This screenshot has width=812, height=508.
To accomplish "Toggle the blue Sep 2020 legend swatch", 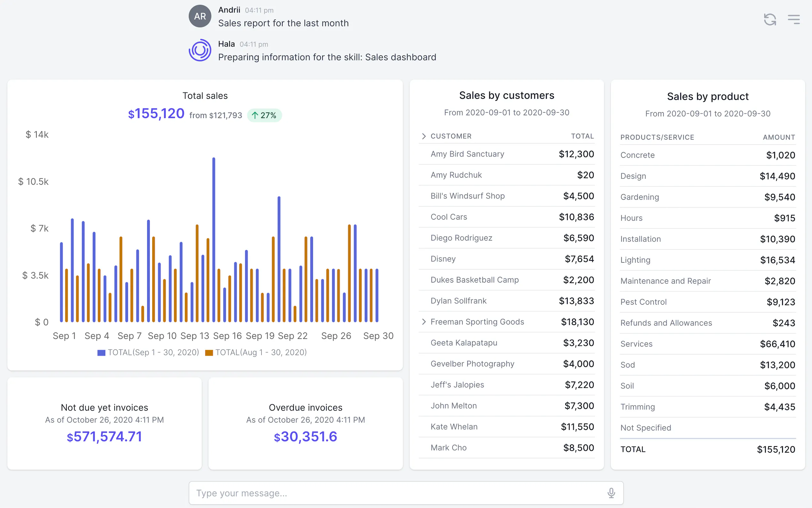I will click(x=101, y=353).
